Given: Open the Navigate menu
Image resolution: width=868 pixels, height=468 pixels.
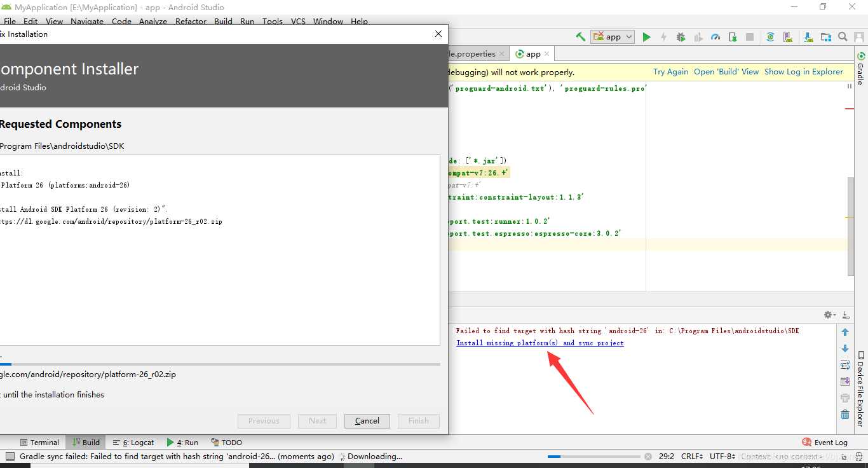Looking at the screenshot, I should pyautogui.click(x=87, y=21).
